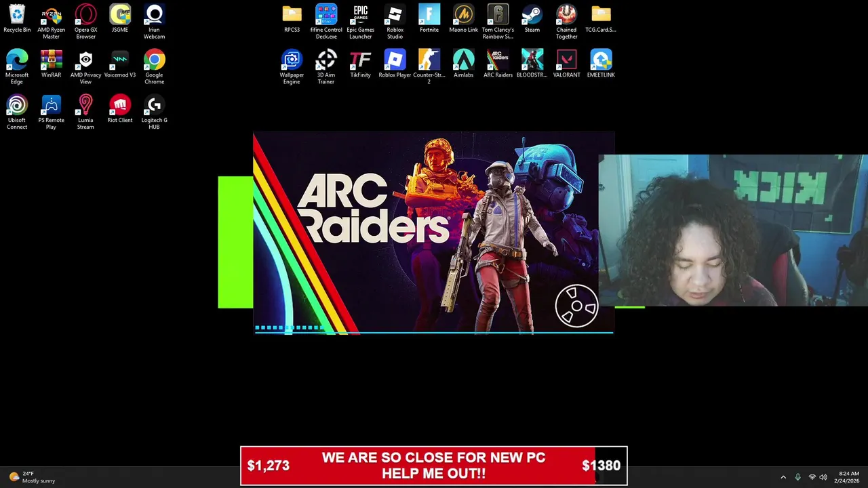This screenshot has width=868, height=488.
Task: Open Ubisoft Connect desktop icon
Action: pyautogui.click(x=17, y=113)
